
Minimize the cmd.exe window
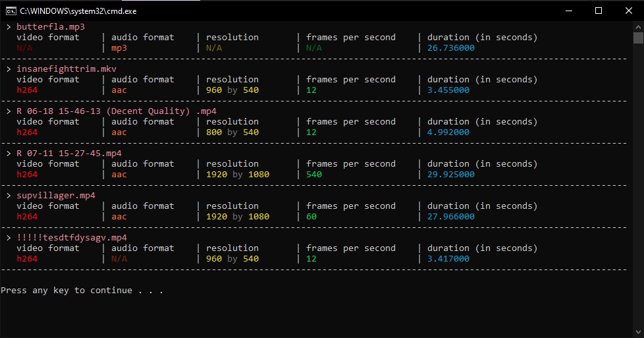[x=568, y=11]
